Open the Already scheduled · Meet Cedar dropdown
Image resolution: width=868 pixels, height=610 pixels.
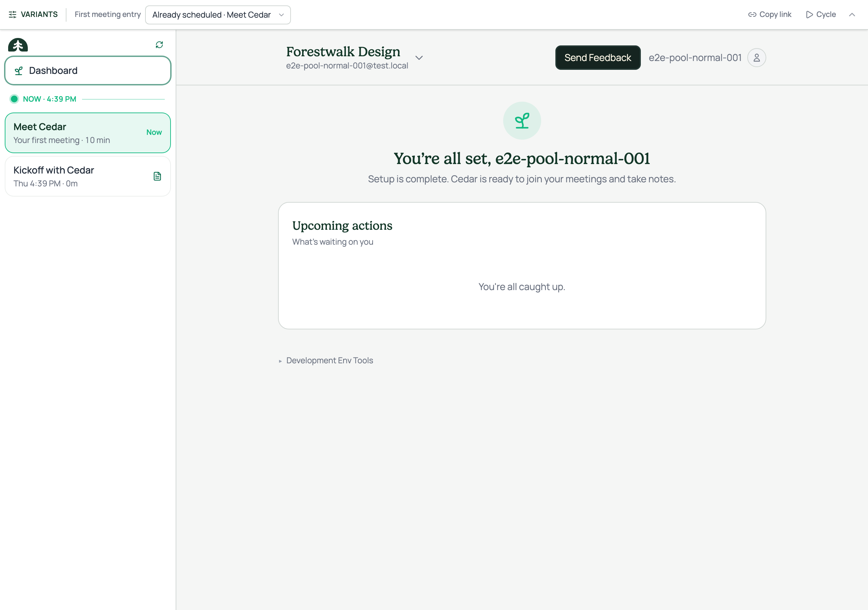point(218,15)
